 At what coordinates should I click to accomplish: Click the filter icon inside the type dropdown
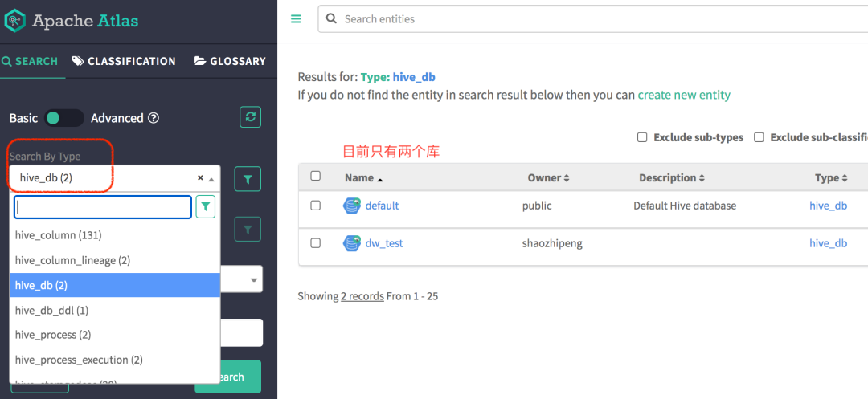[206, 206]
